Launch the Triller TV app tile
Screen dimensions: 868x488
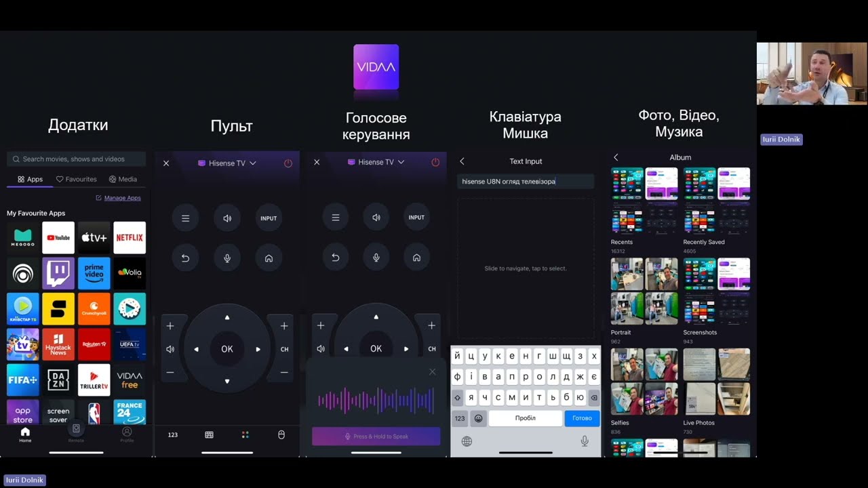pos(94,380)
